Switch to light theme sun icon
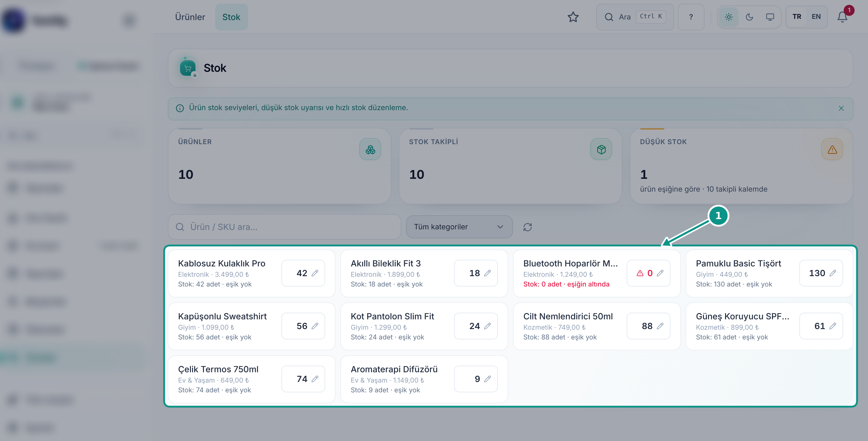The height and width of the screenshot is (441, 868). (728, 17)
